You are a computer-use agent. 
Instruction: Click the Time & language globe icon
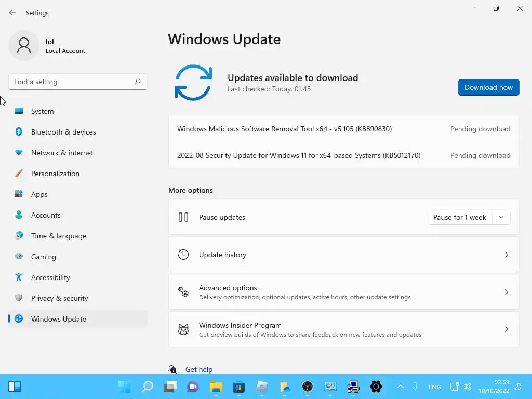[x=19, y=235]
